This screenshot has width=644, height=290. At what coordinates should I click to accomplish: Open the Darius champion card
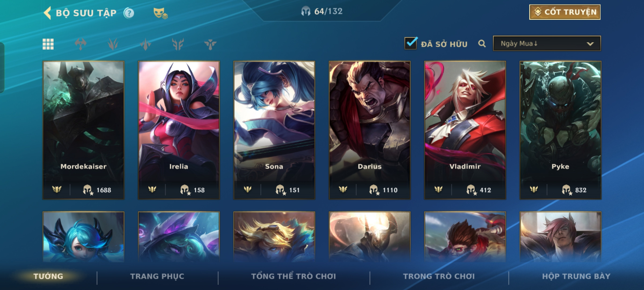pos(369,130)
